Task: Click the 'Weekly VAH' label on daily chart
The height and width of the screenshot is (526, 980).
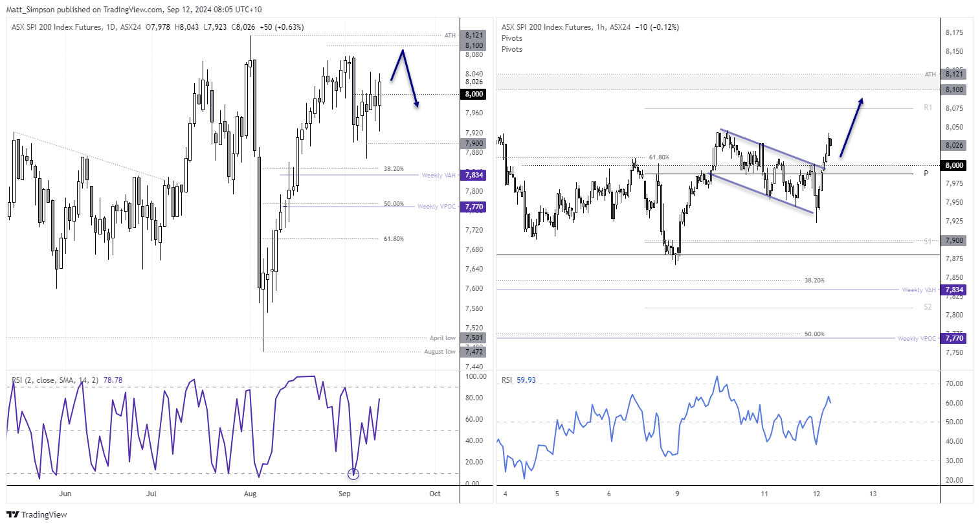Action: [x=439, y=176]
